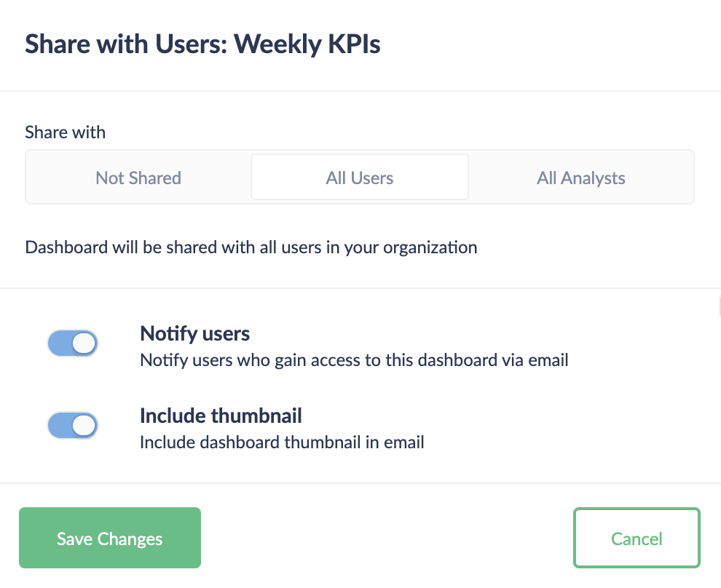Click the dialog title 'Share with Users: Weekly KPIs'
Viewport: 721px width, 588px height.
click(x=202, y=44)
